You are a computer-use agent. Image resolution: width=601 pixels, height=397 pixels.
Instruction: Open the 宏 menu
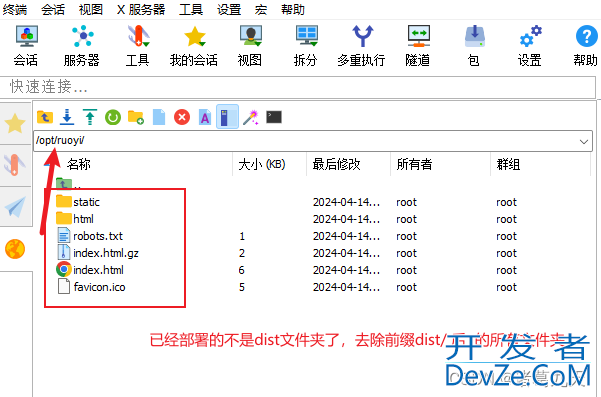click(x=261, y=9)
